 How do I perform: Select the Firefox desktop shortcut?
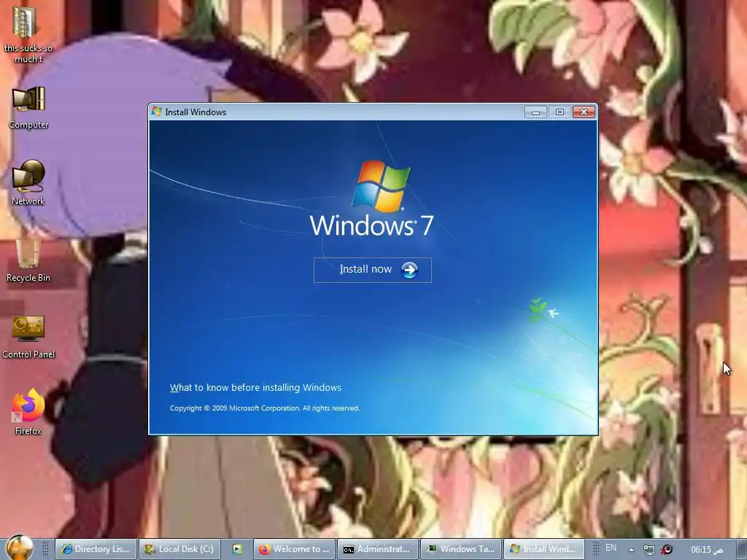coord(28,413)
